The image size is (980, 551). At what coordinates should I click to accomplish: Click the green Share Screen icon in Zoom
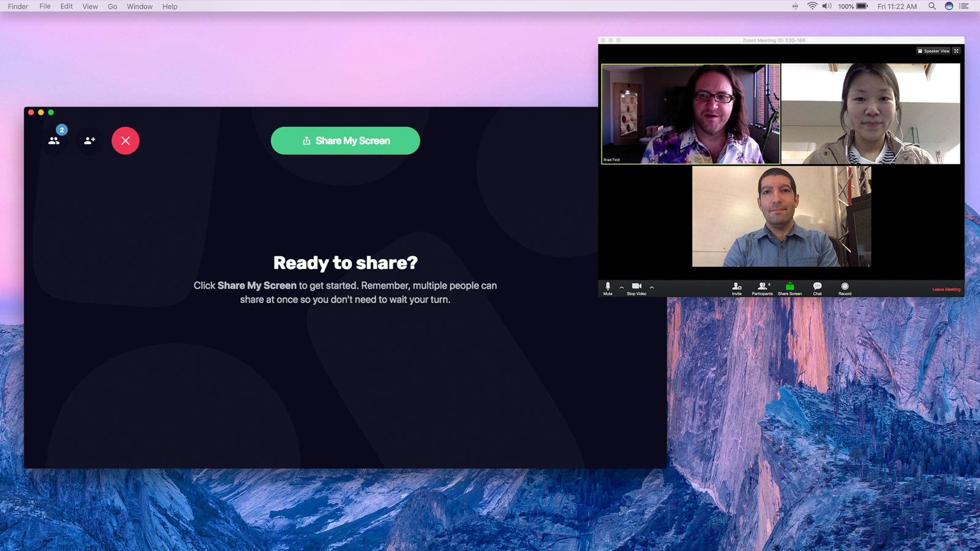790,288
